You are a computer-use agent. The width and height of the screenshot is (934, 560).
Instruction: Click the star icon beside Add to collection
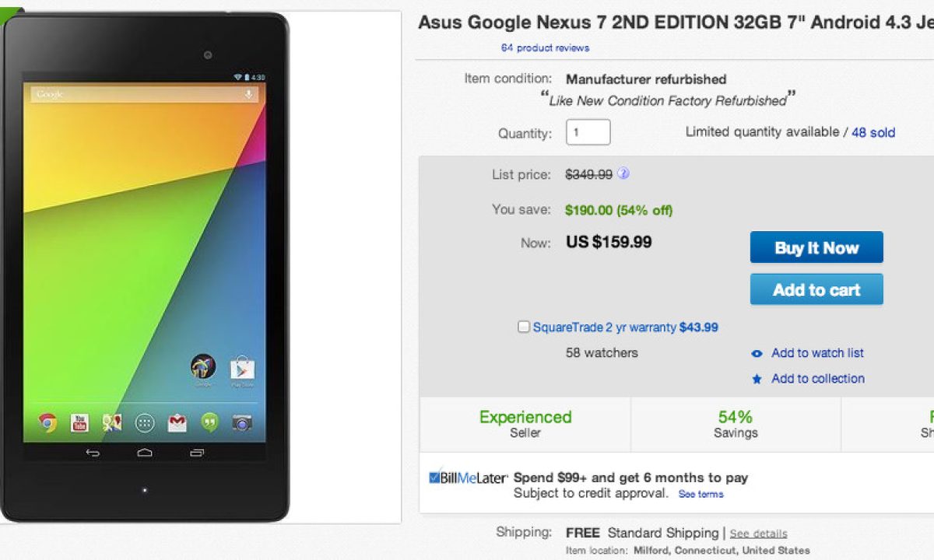[757, 379]
